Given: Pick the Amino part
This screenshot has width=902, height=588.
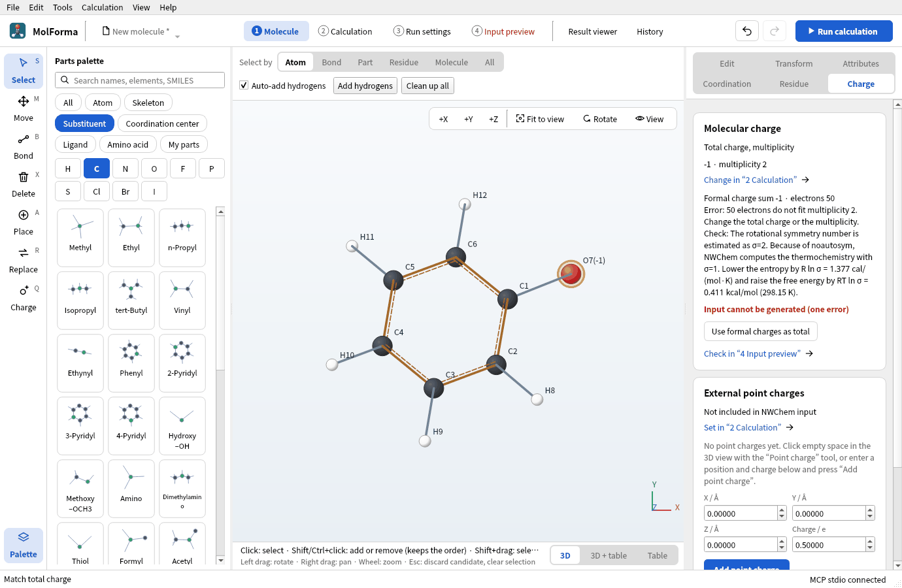Looking at the screenshot, I should (x=131, y=488).
